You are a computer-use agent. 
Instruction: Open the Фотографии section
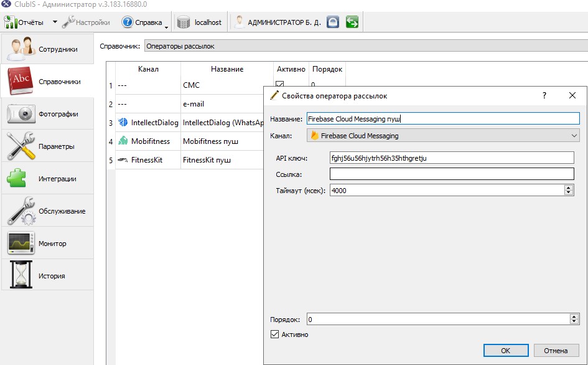[48, 113]
